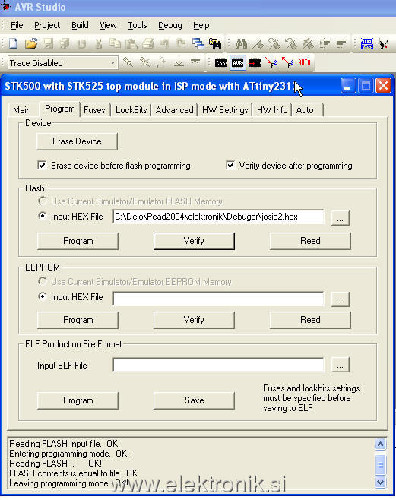Click log line 'Entering programming mode.. OK'
Image resolution: width=396 pixels, height=500 pixels.
click(68, 454)
